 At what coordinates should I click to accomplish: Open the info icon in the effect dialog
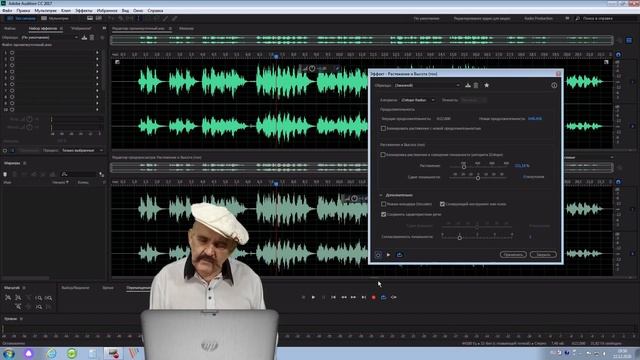coord(554,85)
